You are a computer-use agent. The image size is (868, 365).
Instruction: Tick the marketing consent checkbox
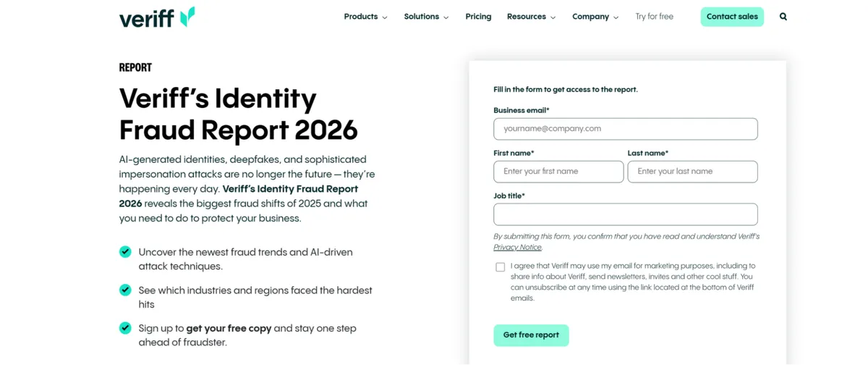[x=500, y=267]
